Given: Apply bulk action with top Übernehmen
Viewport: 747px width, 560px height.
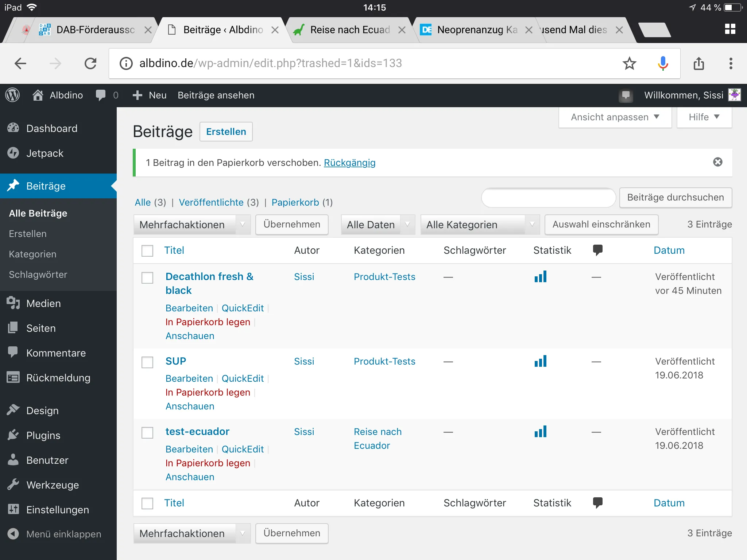Looking at the screenshot, I should click(x=292, y=225).
